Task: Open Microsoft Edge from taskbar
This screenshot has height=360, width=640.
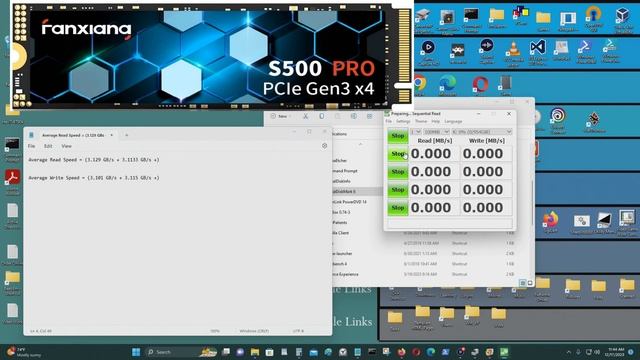Action: [431, 352]
